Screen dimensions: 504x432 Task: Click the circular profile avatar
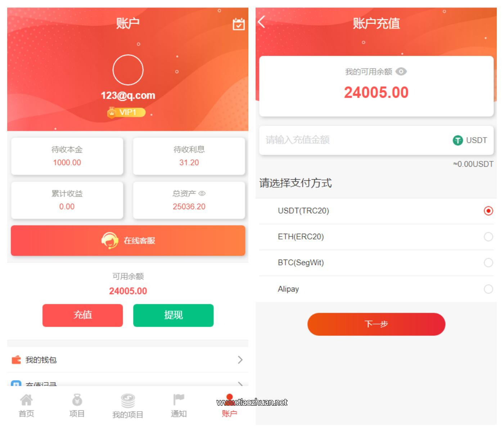[128, 70]
